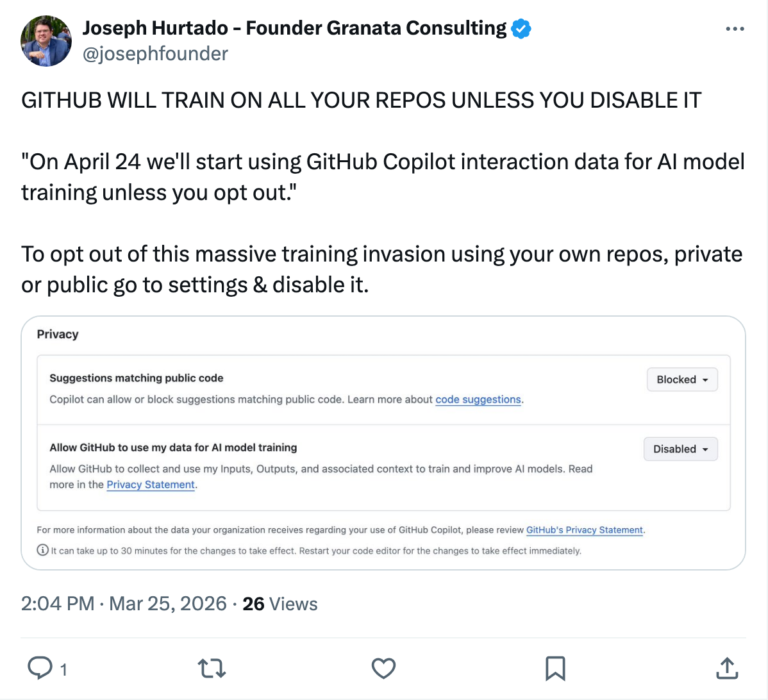Open the 'Disabled' dropdown for AI training data
768x700 pixels.
(680, 449)
